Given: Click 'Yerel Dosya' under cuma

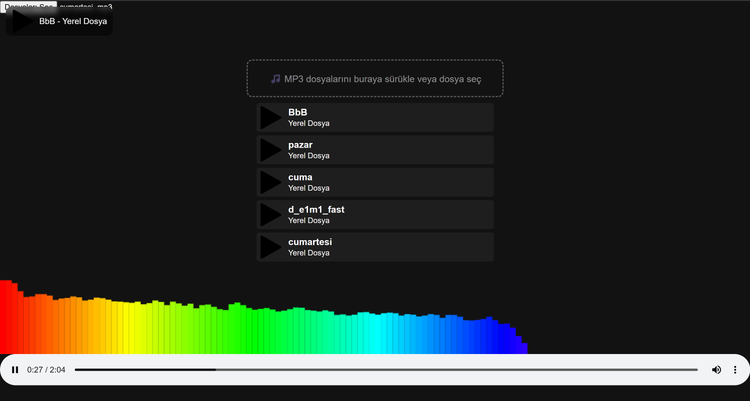Looking at the screenshot, I should (309, 188).
